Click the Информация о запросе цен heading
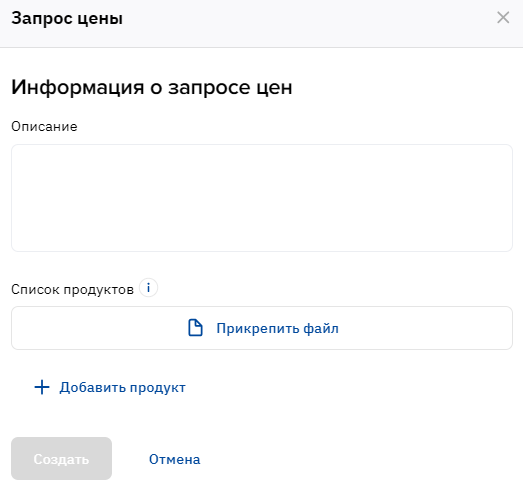This screenshot has height=489, width=523. click(x=152, y=88)
